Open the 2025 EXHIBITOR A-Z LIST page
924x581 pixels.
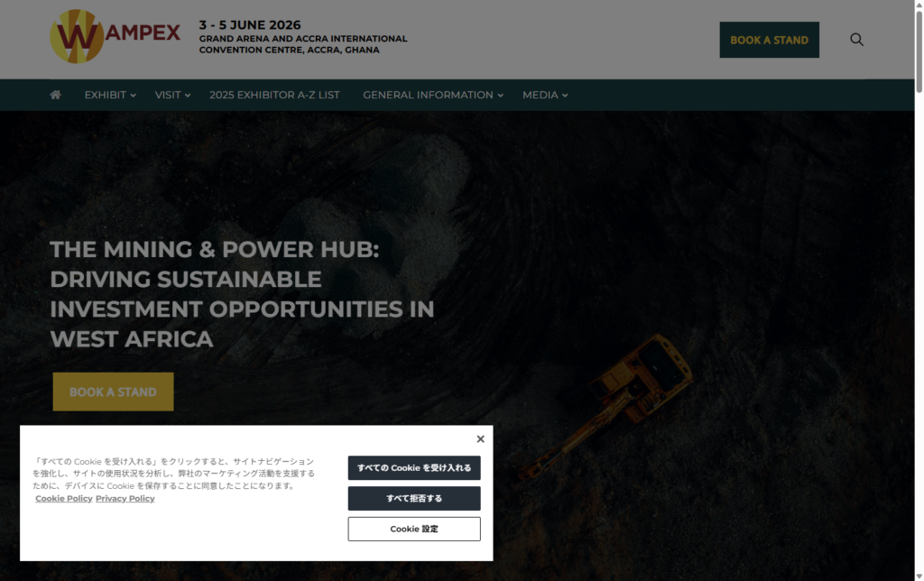274,95
